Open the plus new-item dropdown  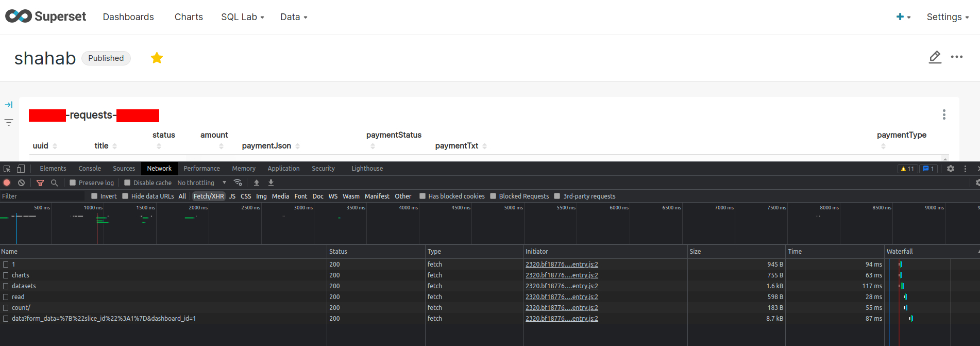coord(903,17)
